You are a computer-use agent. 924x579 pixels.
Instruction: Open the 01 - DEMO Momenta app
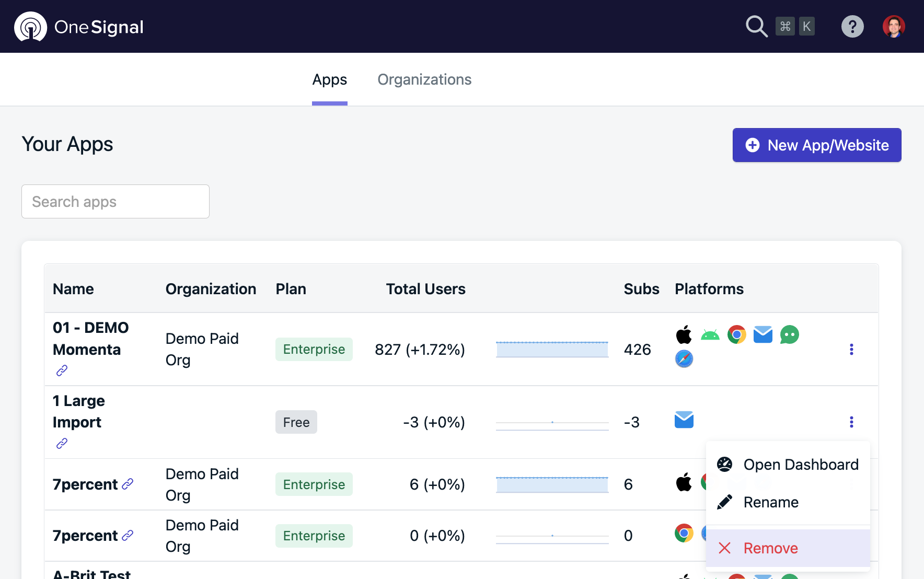coord(91,339)
